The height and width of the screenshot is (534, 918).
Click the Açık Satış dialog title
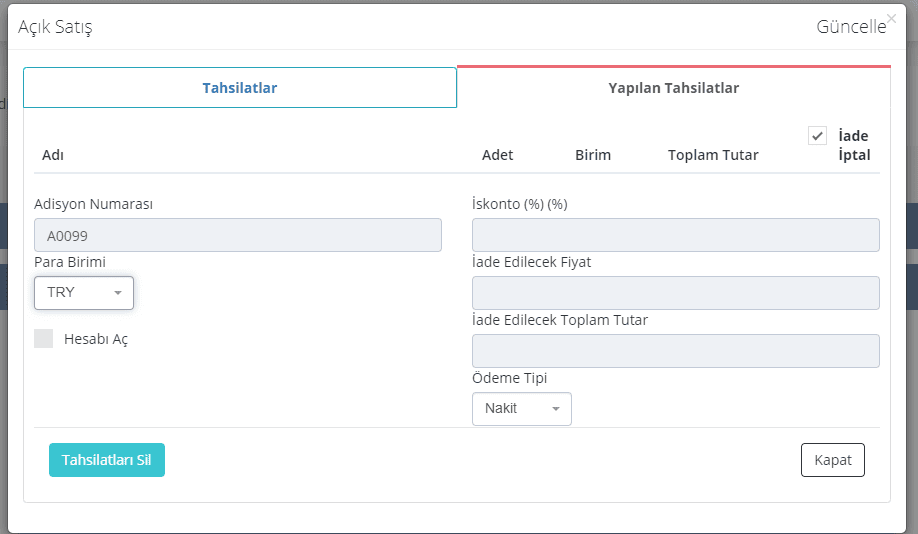pos(55,28)
